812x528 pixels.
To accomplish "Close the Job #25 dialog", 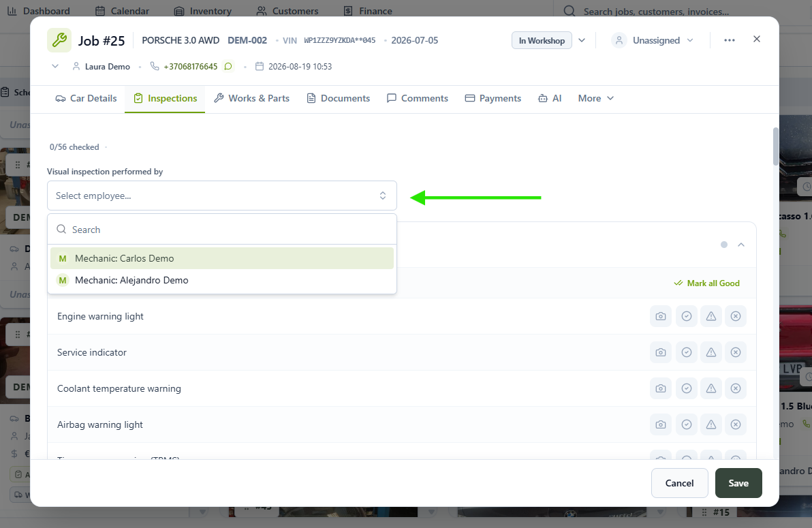I will coord(757,40).
